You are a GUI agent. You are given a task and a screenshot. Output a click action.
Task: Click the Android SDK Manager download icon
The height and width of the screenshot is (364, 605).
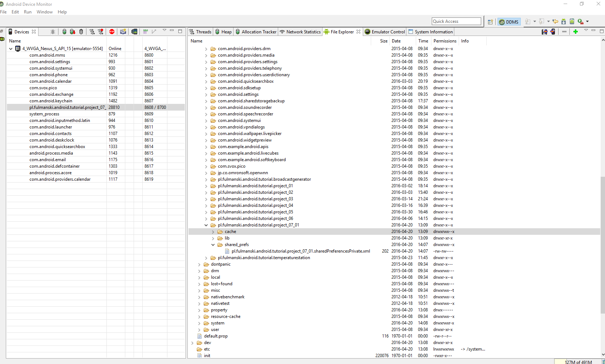[564, 21]
